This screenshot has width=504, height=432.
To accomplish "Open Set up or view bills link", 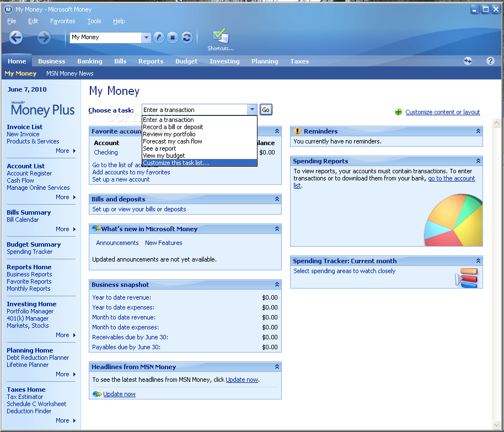I will (x=139, y=209).
